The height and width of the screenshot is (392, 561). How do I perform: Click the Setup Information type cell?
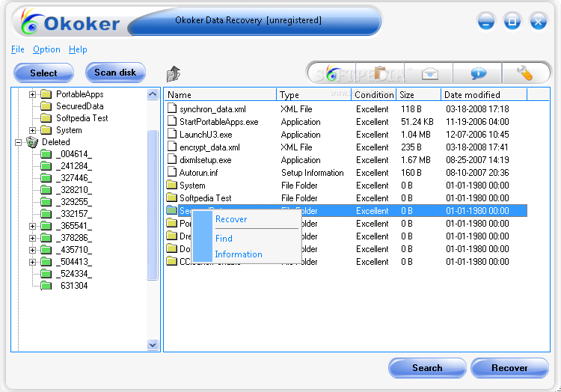tap(313, 173)
